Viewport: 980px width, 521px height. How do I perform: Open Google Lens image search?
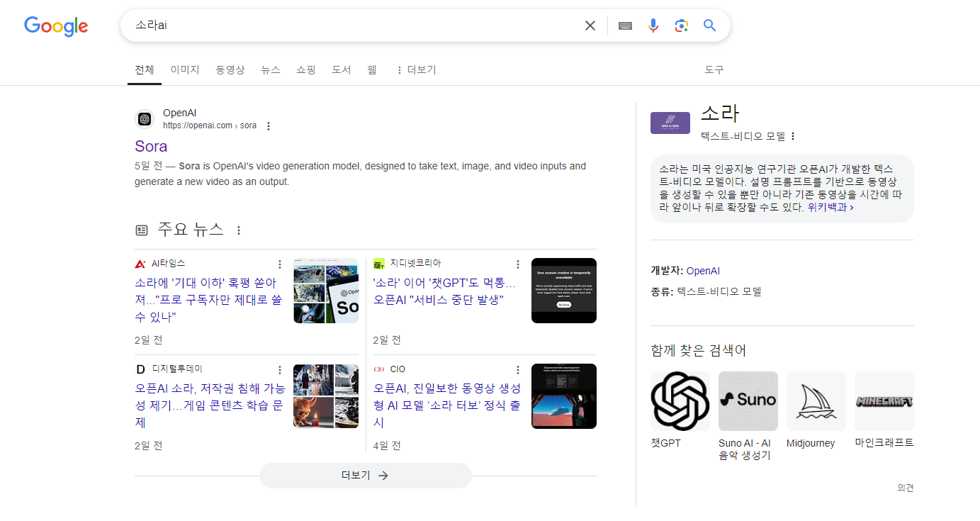tap(682, 26)
